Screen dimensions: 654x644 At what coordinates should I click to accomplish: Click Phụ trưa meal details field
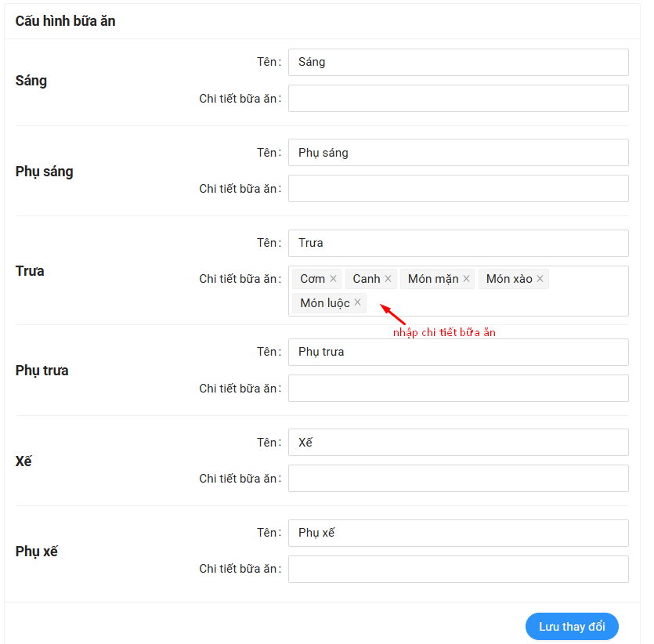458,388
